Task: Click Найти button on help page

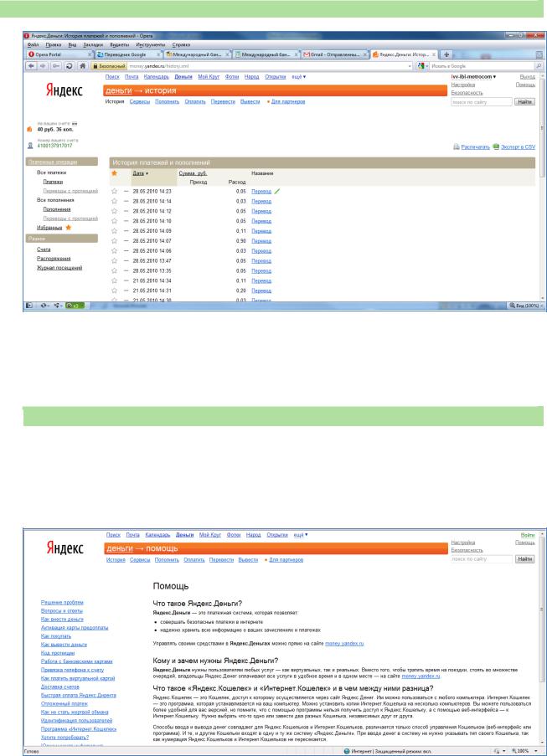Action: coord(525,559)
